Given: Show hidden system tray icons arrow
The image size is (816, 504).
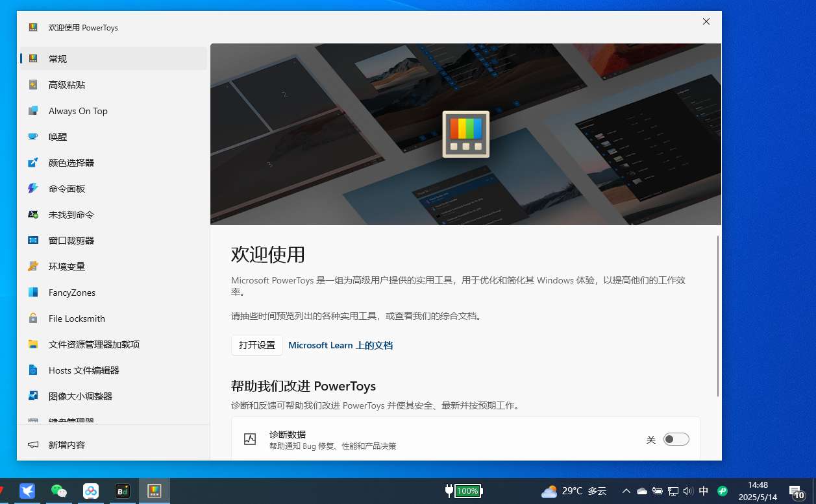Looking at the screenshot, I should (626, 491).
